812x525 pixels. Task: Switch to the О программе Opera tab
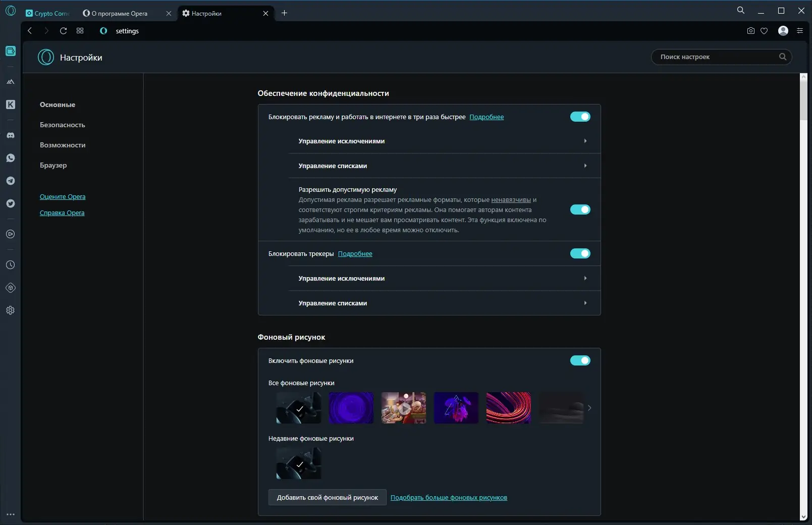[118, 14]
